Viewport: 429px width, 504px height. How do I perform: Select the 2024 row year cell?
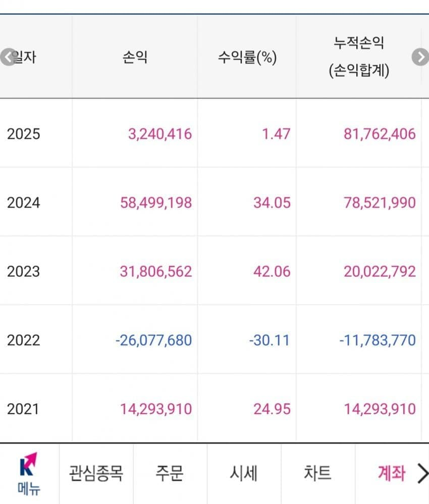(x=23, y=203)
